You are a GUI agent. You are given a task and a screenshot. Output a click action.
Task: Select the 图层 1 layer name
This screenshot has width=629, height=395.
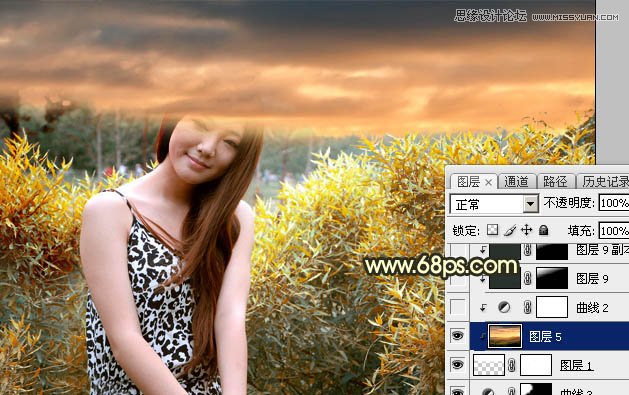pos(576,366)
